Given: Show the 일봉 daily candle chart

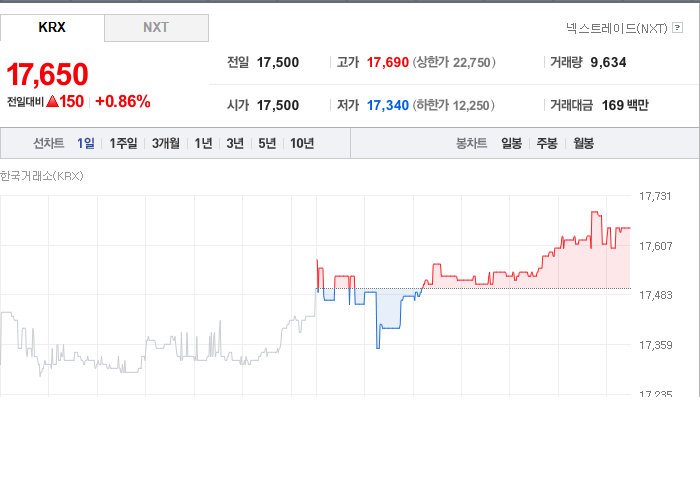Looking at the screenshot, I should point(511,143).
